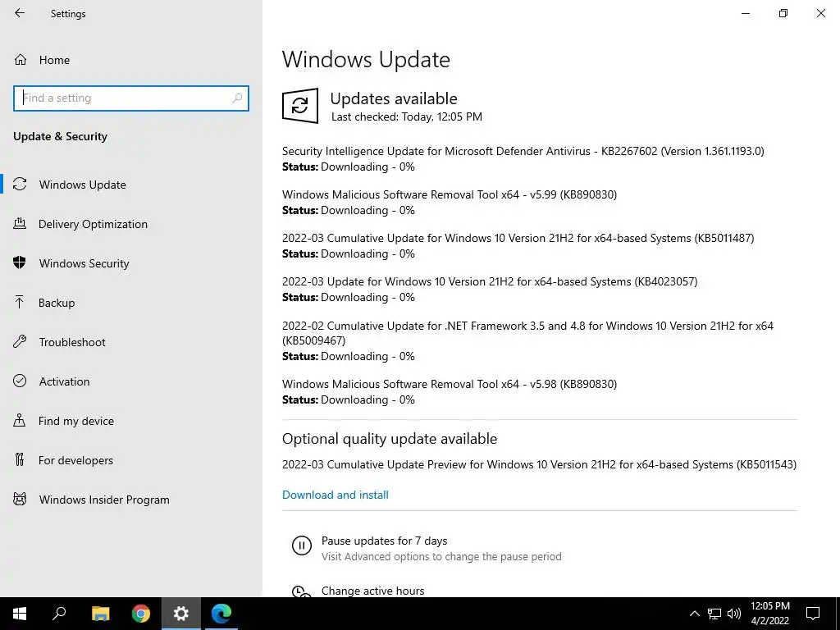
Task: Launch Google Chrome from the taskbar
Action: [x=141, y=614]
